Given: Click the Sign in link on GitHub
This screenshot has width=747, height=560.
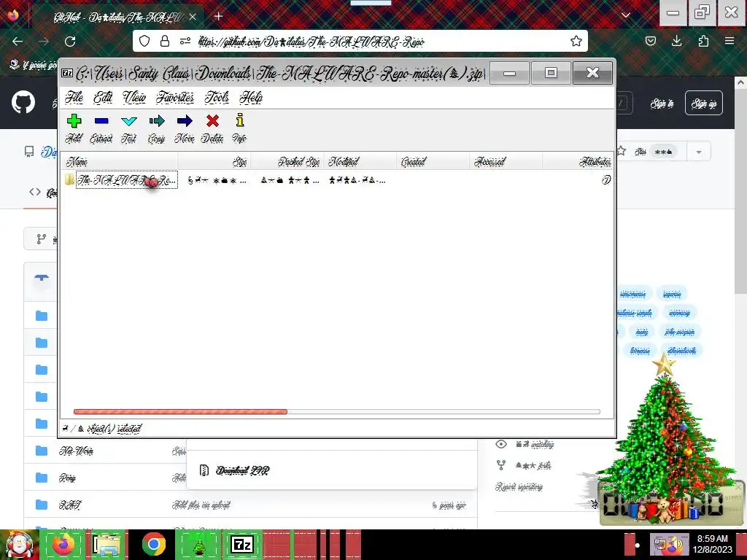Looking at the screenshot, I should [662, 104].
